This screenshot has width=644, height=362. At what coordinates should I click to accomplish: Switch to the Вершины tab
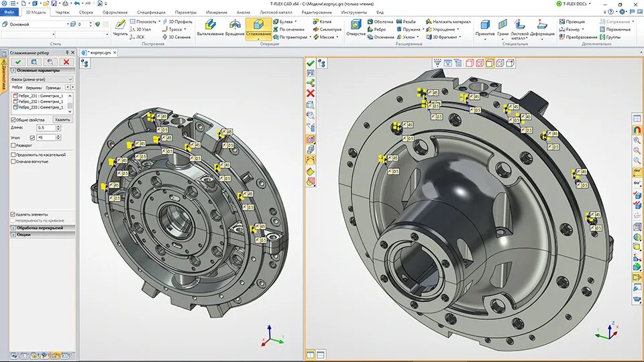point(34,87)
